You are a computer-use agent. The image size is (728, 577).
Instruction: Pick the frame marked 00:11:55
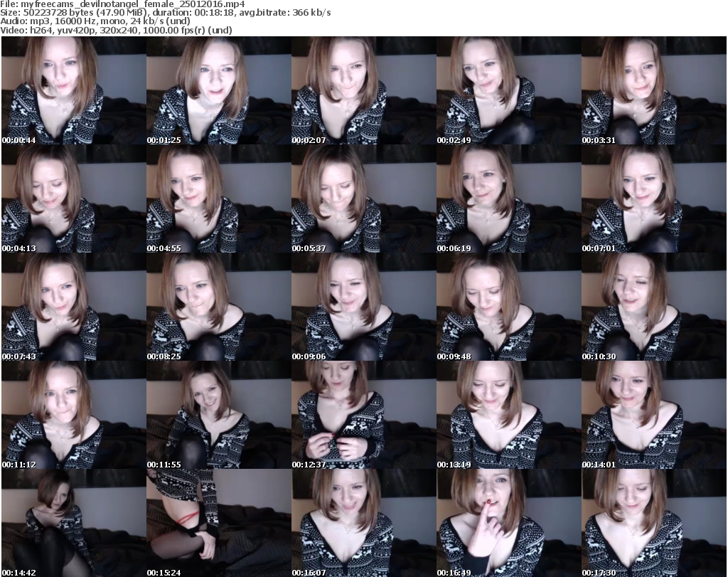point(219,415)
